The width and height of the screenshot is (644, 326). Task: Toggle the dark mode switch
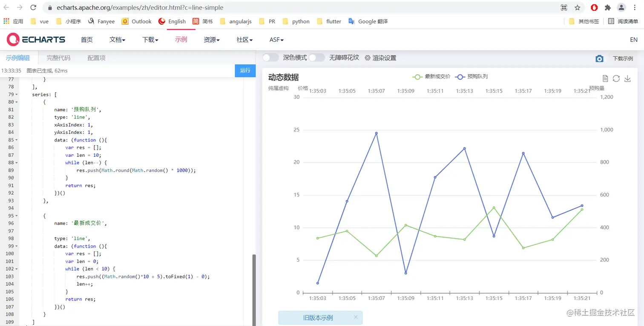270,58
